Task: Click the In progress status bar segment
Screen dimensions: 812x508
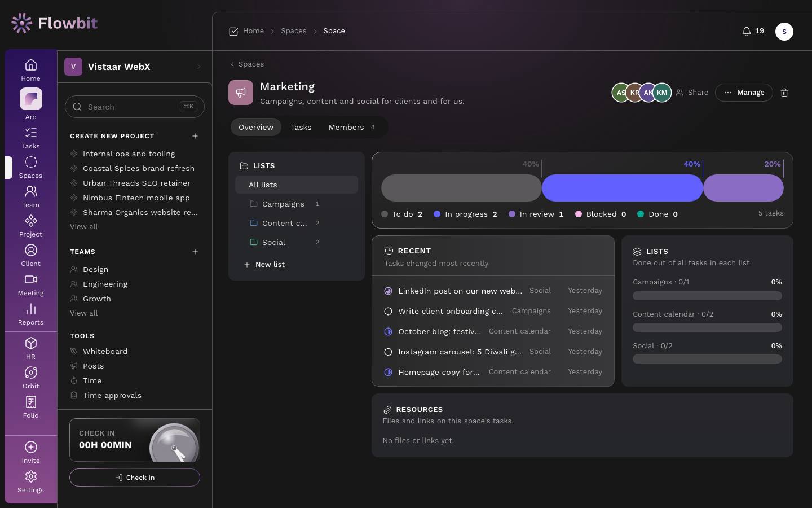Action: click(623, 188)
